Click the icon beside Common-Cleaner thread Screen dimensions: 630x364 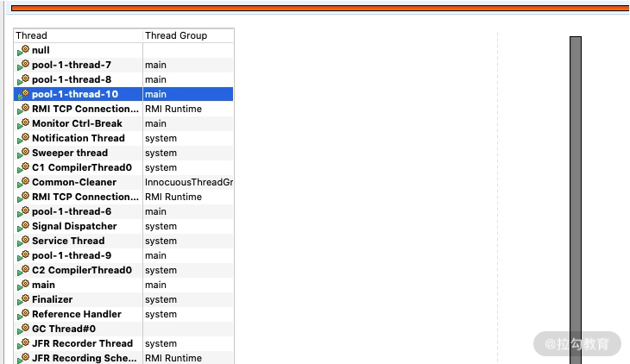coord(23,183)
